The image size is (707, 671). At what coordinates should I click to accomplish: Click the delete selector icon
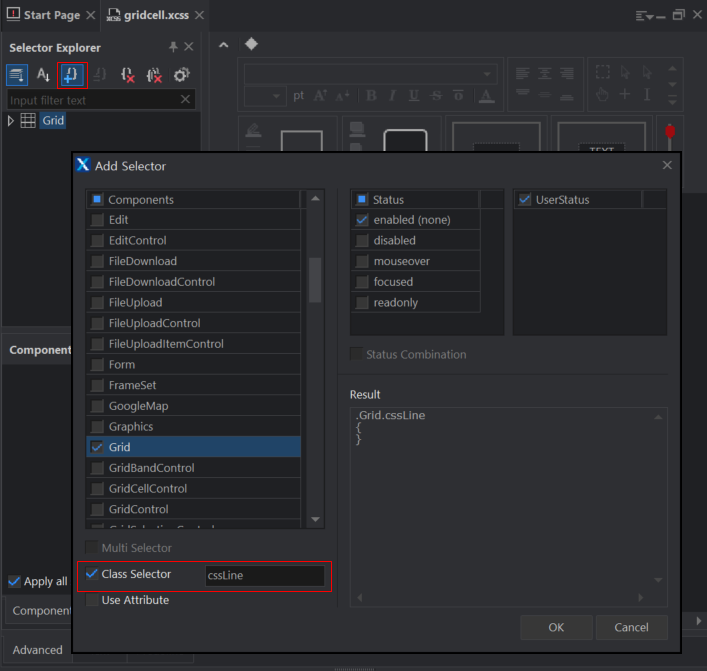(x=127, y=74)
